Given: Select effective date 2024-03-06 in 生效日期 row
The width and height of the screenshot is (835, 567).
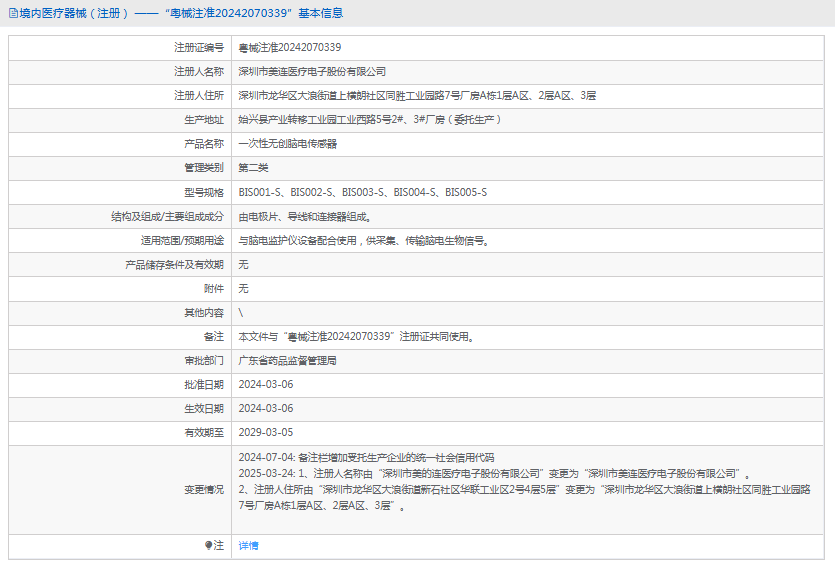Looking at the screenshot, I should (x=266, y=408).
